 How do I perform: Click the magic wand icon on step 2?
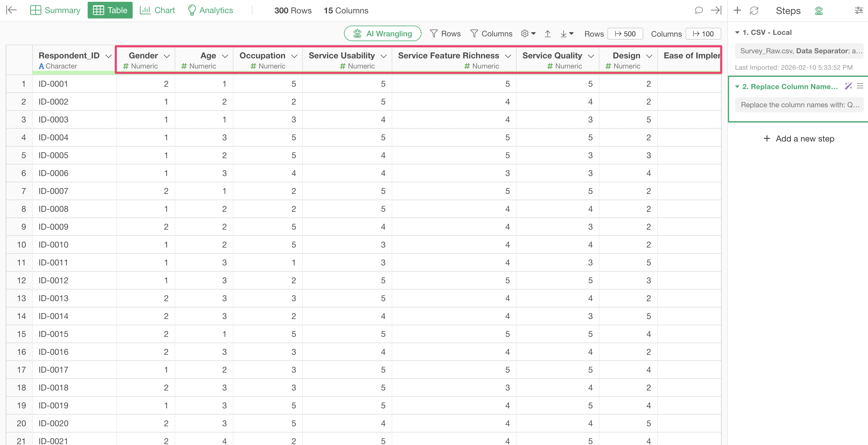coord(848,86)
